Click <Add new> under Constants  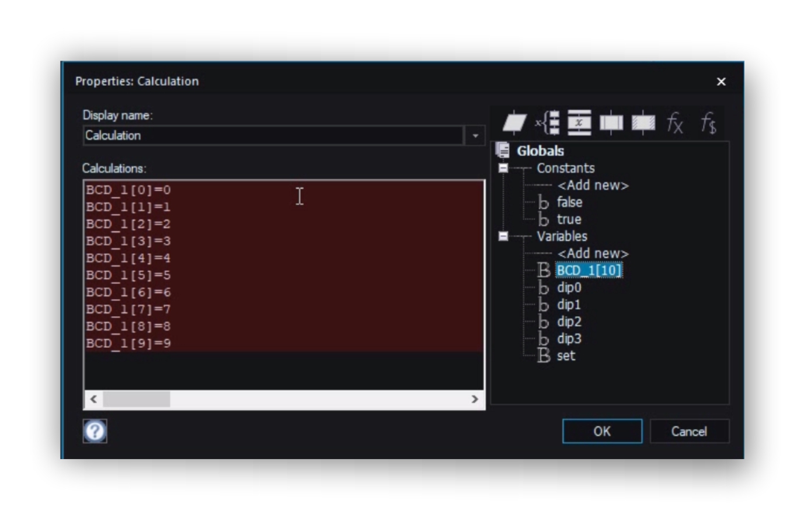tap(593, 185)
